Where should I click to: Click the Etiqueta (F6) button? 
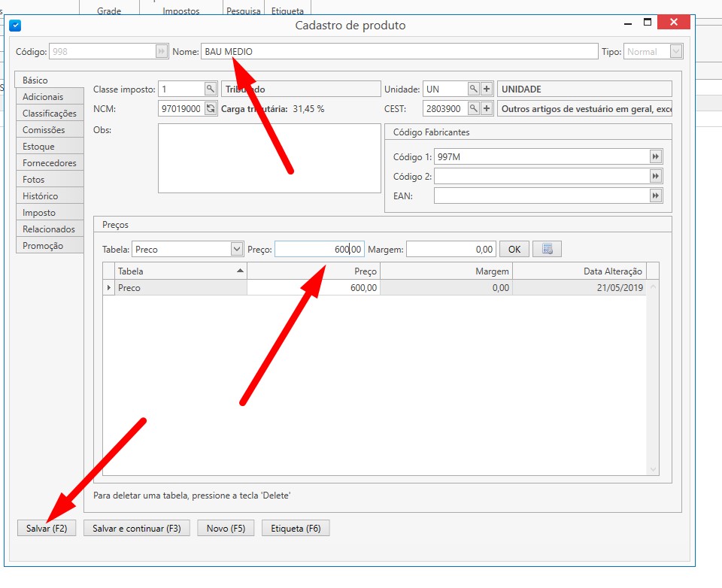pos(296,529)
